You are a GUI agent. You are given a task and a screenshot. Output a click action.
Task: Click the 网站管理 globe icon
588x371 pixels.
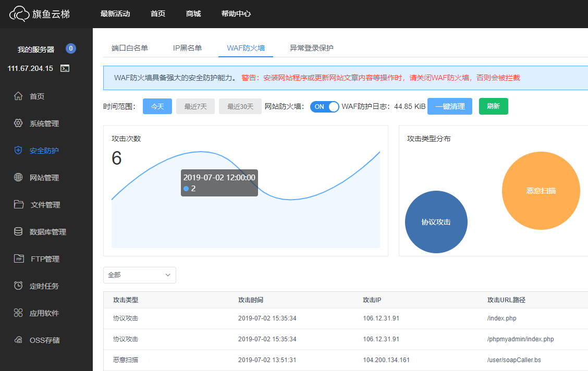(x=18, y=177)
